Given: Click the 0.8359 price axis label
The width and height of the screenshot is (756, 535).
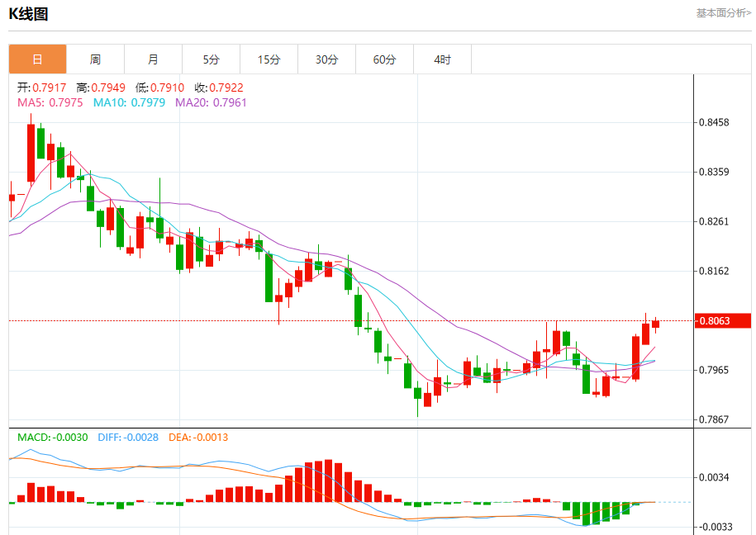Looking at the screenshot, I should click(x=714, y=172).
